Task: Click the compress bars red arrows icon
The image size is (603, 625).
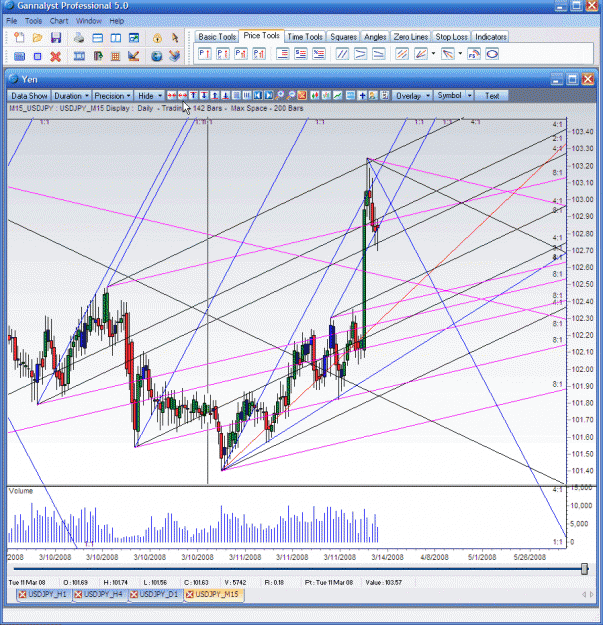Action: click(x=172, y=95)
